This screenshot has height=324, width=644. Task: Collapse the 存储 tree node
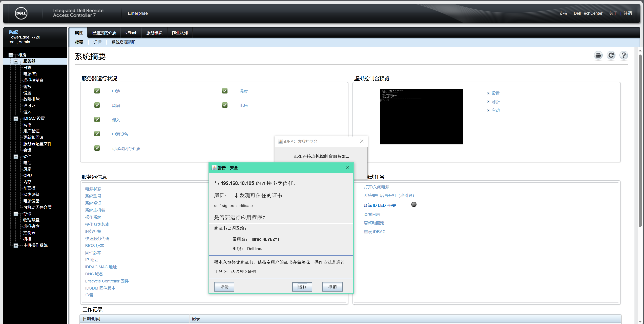[x=16, y=214]
